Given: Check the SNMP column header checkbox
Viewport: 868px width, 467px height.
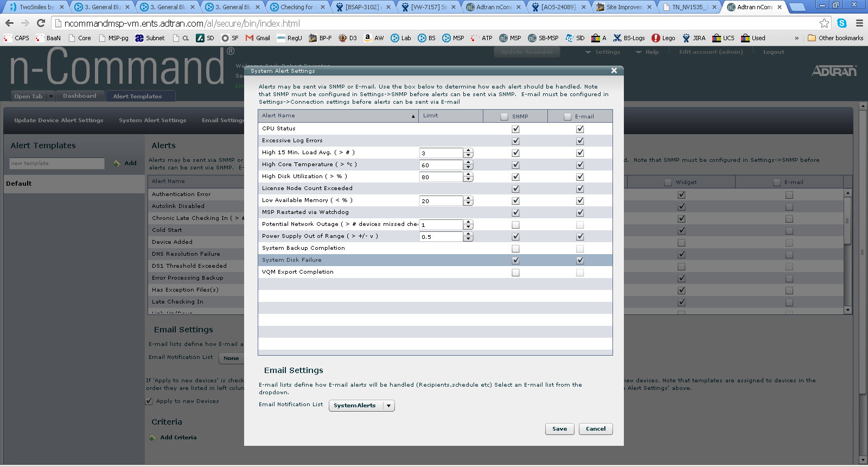Looking at the screenshot, I should (504, 117).
